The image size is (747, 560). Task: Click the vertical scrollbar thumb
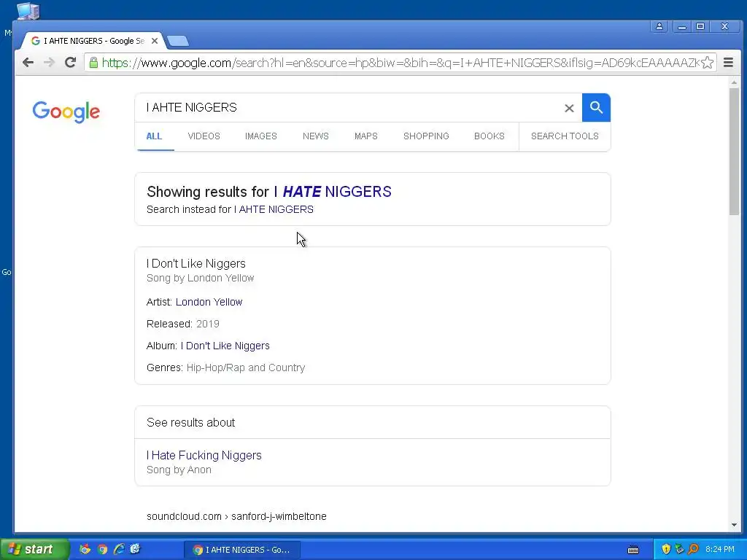(734, 151)
